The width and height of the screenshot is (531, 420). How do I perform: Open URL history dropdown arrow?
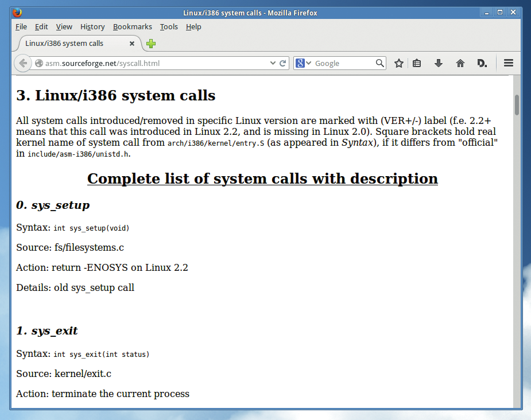[273, 63]
